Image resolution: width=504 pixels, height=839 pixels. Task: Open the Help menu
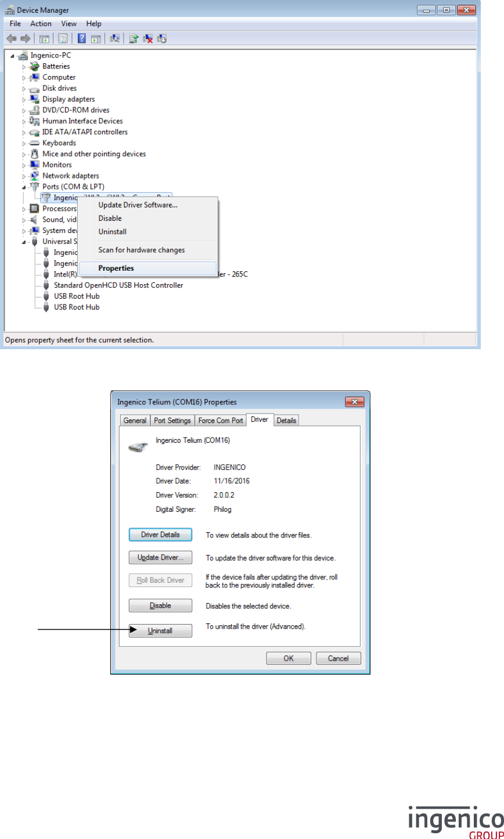[x=94, y=24]
